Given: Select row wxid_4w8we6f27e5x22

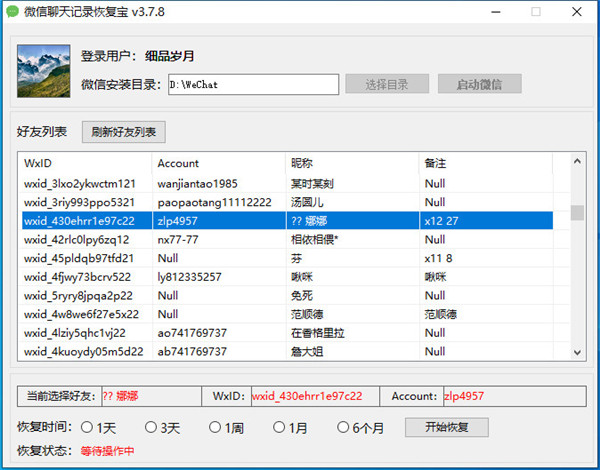Looking at the screenshot, I should tap(287, 314).
